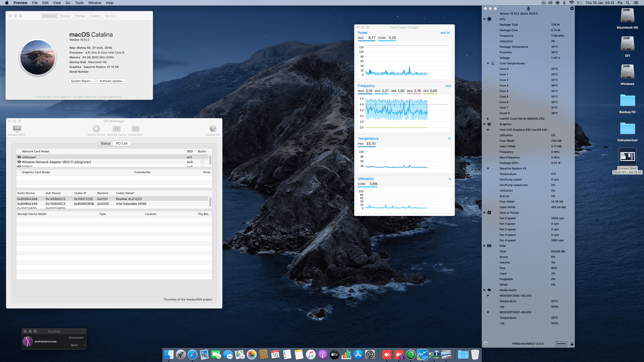
Task: Open the Support tab in About This Mac
Action: [x=95, y=16]
